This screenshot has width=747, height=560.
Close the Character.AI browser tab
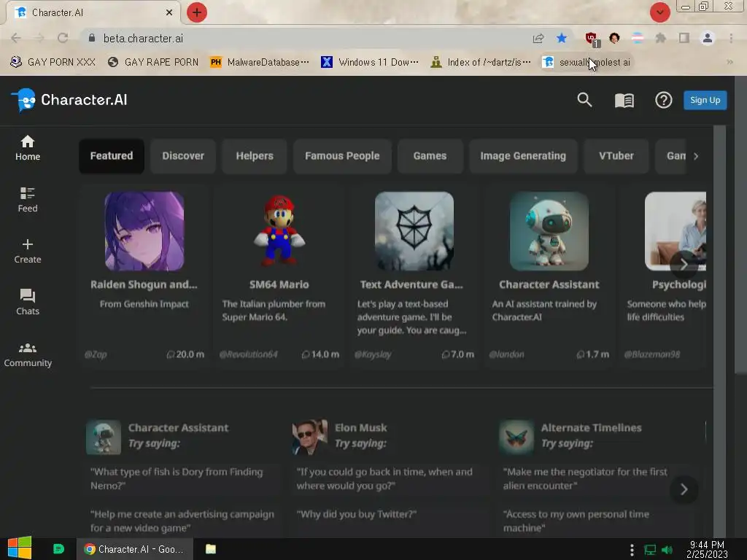pyautogui.click(x=169, y=12)
